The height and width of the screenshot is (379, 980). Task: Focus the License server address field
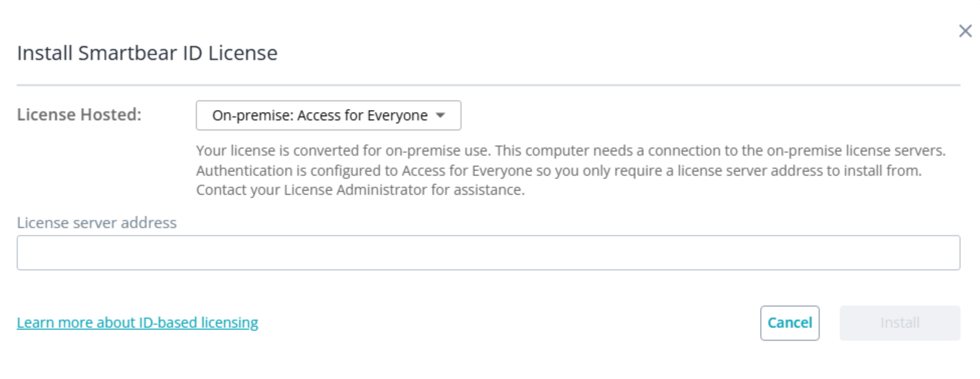(x=488, y=253)
